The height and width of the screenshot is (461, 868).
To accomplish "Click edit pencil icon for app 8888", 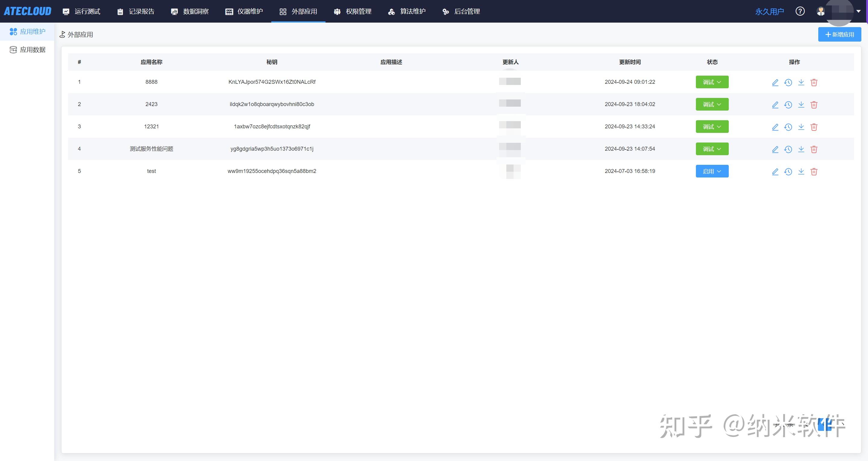I will (775, 82).
